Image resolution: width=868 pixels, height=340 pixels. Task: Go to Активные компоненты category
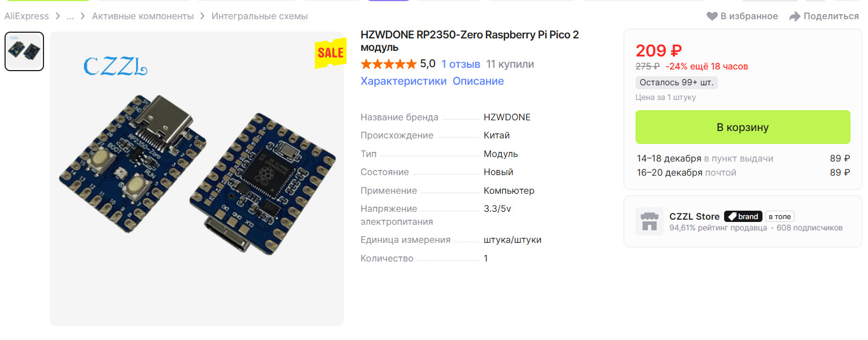tap(143, 16)
